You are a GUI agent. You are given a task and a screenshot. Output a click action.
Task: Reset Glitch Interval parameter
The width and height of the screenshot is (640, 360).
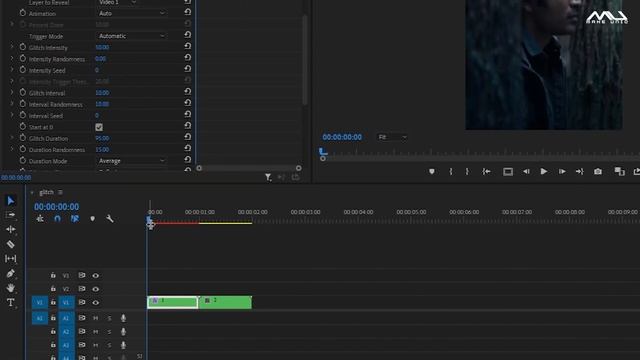click(x=188, y=91)
